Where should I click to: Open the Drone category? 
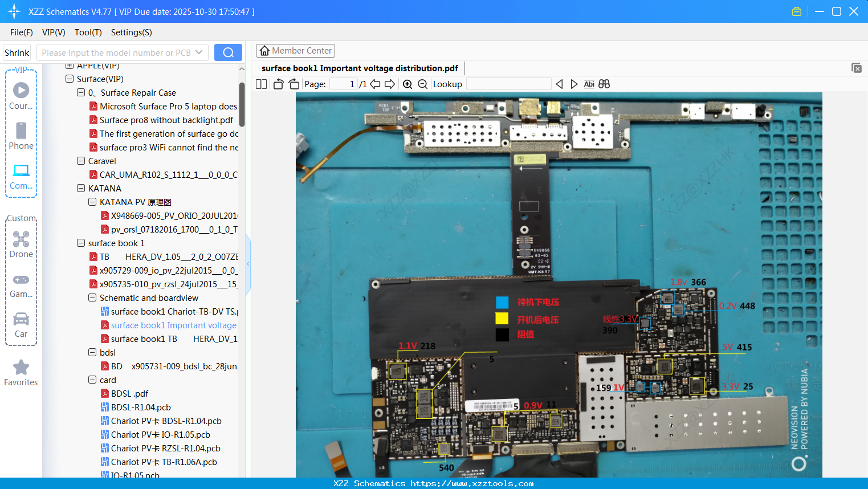pyautogui.click(x=21, y=244)
